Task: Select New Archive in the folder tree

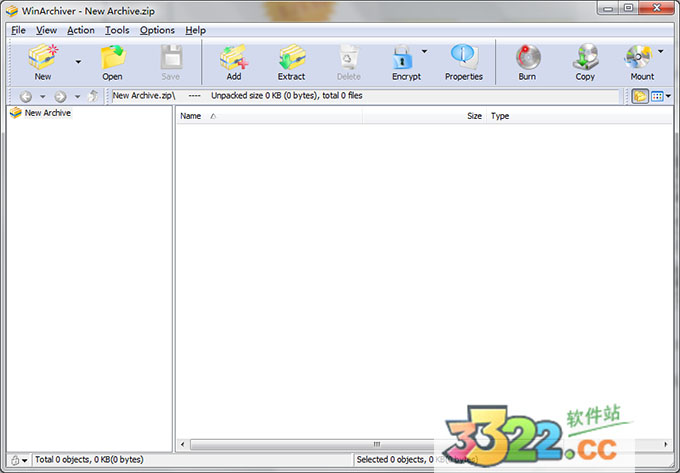Action: pos(48,113)
